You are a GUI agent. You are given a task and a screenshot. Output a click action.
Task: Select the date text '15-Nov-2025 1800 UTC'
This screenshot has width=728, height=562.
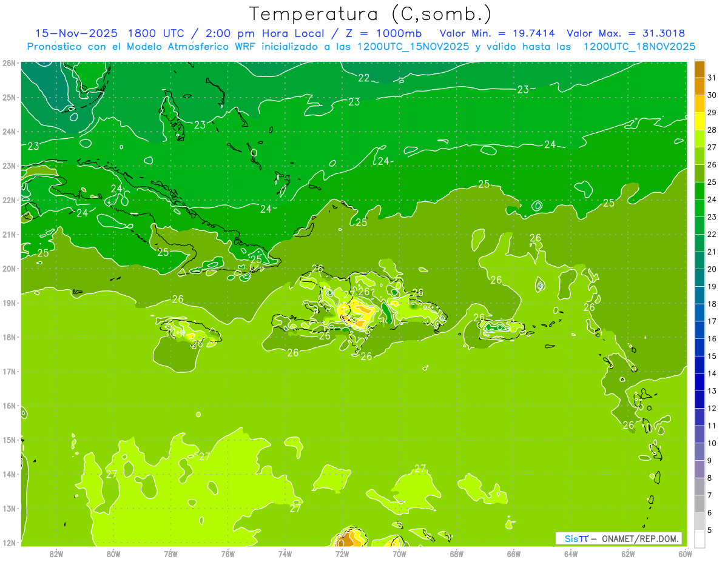110,33
